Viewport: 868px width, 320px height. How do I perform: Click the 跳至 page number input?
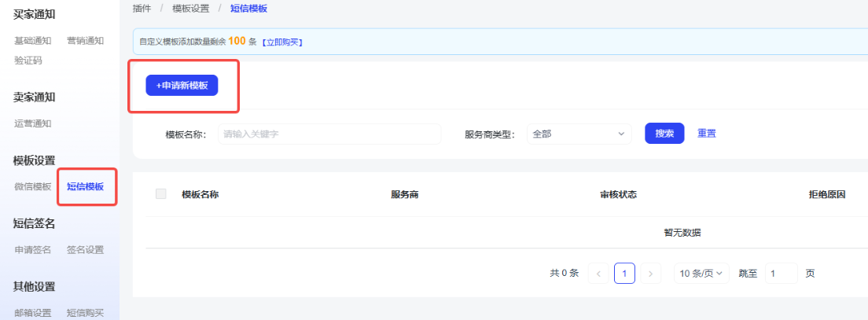(781, 274)
